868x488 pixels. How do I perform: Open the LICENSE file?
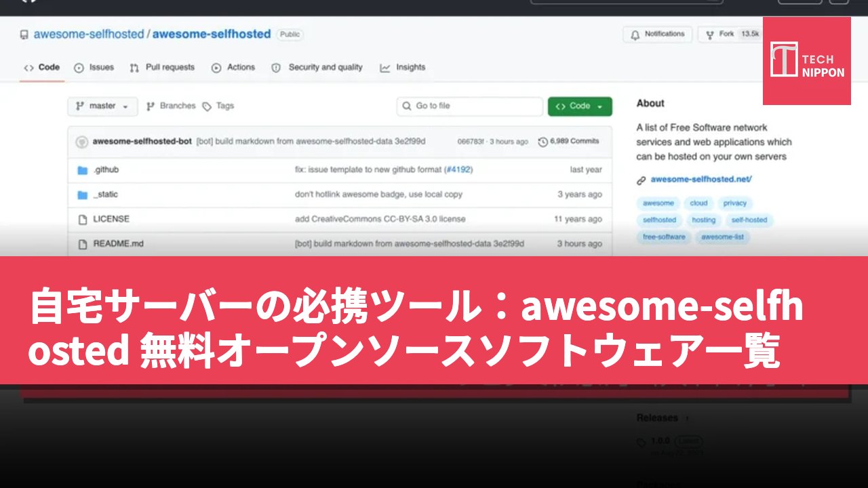[111, 219]
